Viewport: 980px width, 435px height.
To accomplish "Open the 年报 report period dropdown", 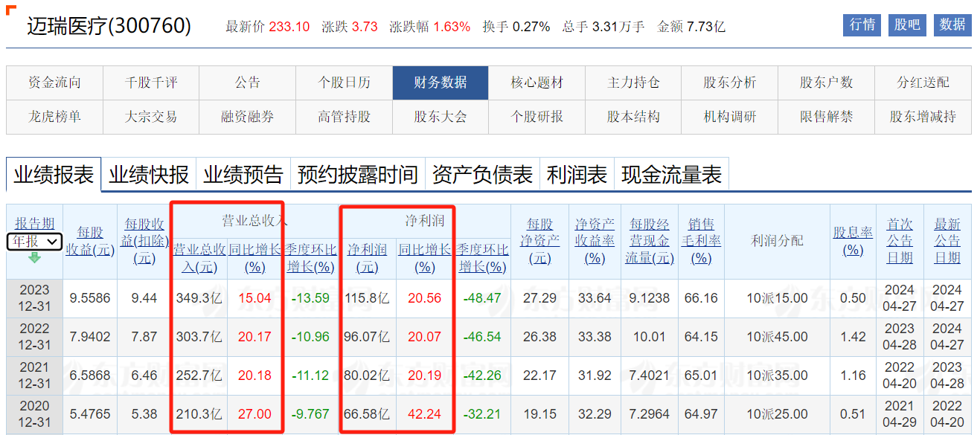I will pos(34,241).
